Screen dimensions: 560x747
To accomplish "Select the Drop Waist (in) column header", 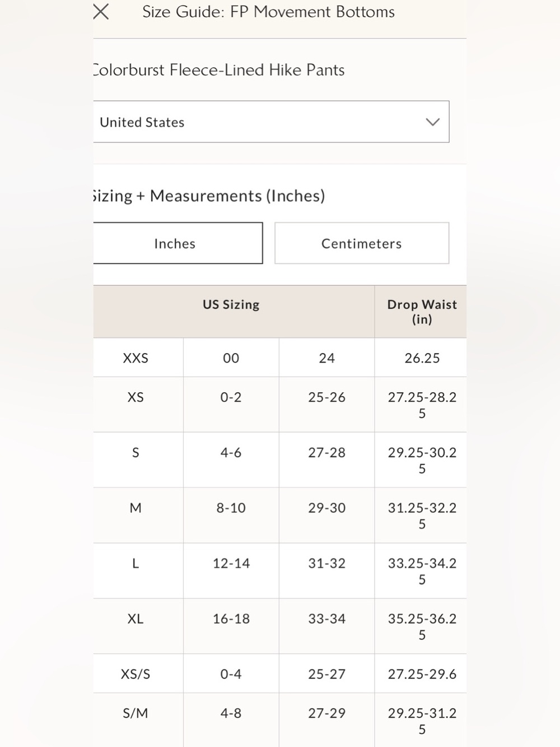I will (x=422, y=312).
